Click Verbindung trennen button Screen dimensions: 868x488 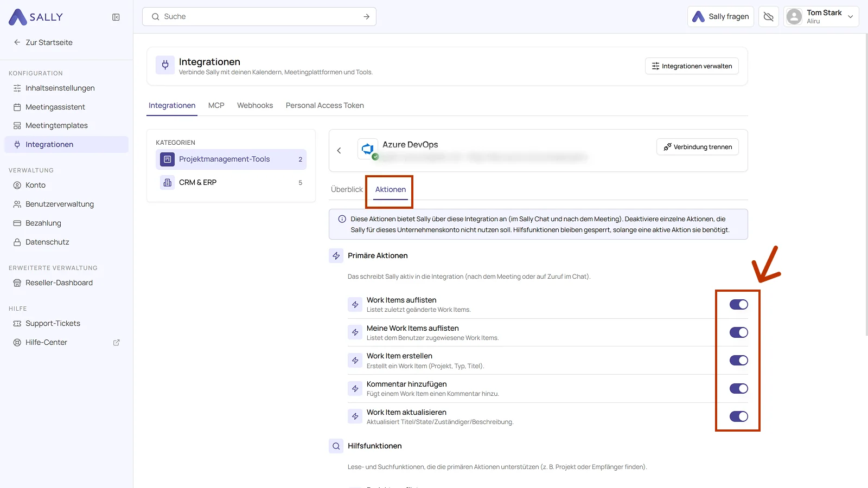(x=698, y=147)
